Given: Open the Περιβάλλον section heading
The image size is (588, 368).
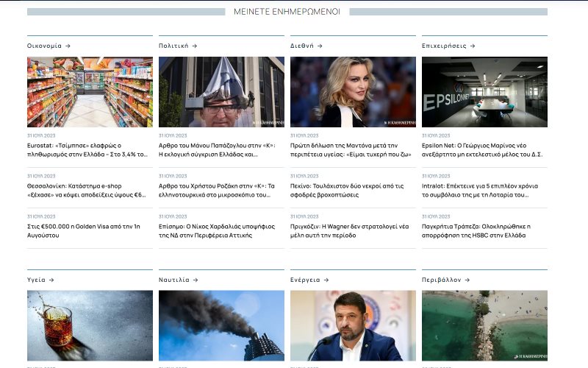Looking at the screenshot, I should 441,280.
